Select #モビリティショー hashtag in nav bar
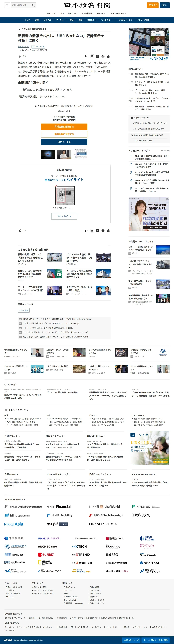 pyautogui.click(x=126, y=20)
